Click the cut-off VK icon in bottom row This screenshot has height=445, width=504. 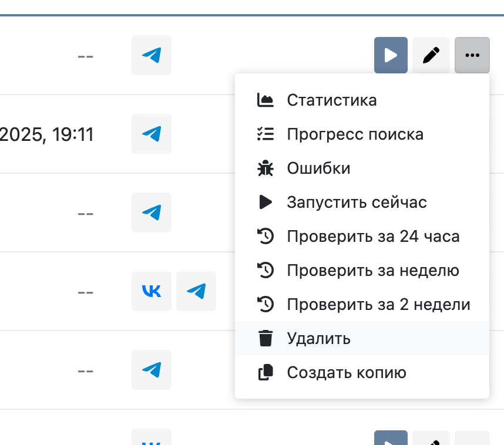152,439
